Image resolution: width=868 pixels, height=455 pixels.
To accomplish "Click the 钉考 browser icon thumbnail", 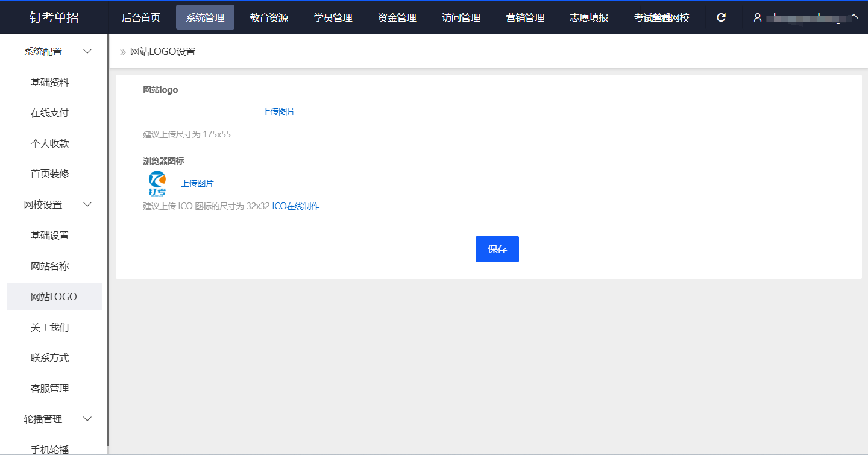I will tap(157, 184).
